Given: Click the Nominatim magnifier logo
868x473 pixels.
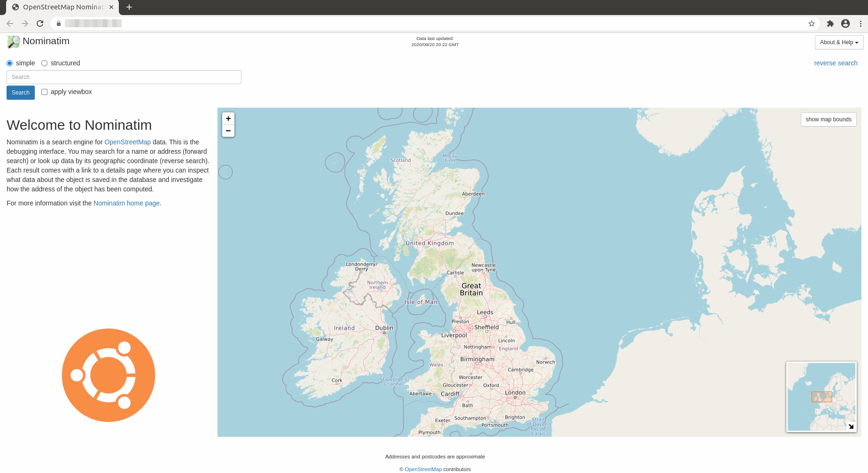Looking at the screenshot, I should click(14, 42).
